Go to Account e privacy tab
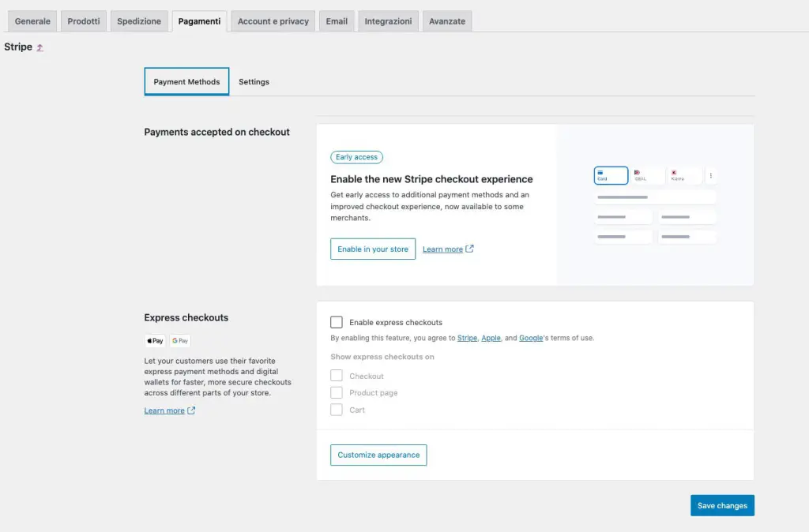The height and width of the screenshot is (532, 809). tap(273, 21)
